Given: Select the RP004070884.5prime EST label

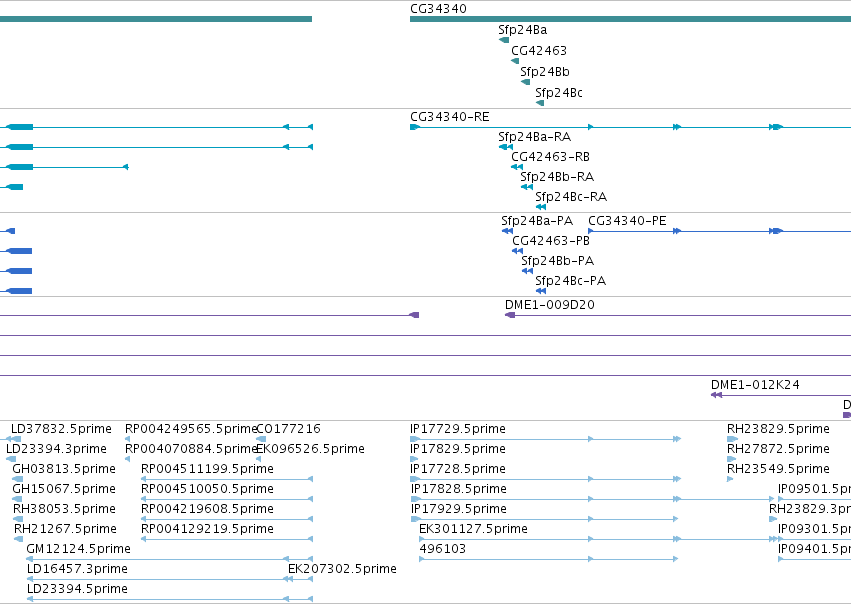Looking at the screenshot, I should pyautogui.click(x=190, y=449).
